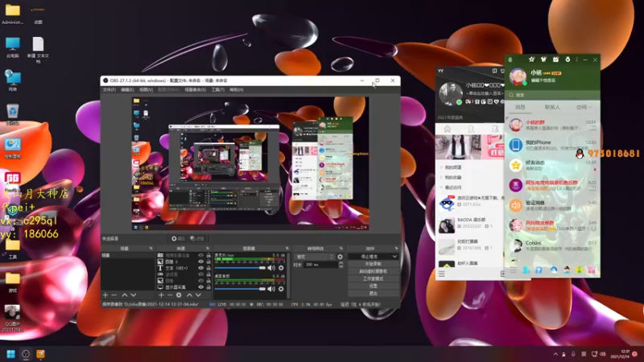Add a new scene with the plus icon
644x362 pixels.
105,295
